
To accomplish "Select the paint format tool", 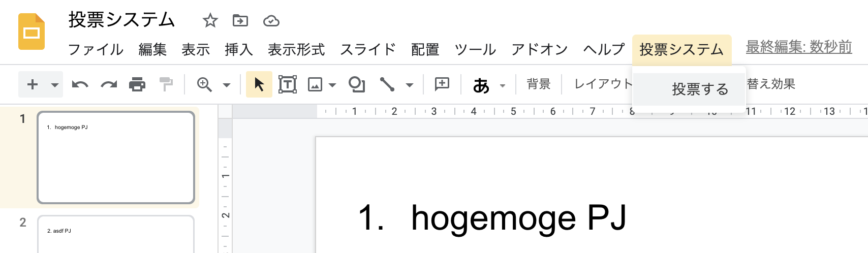I will pyautogui.click(x=166, y=84).
